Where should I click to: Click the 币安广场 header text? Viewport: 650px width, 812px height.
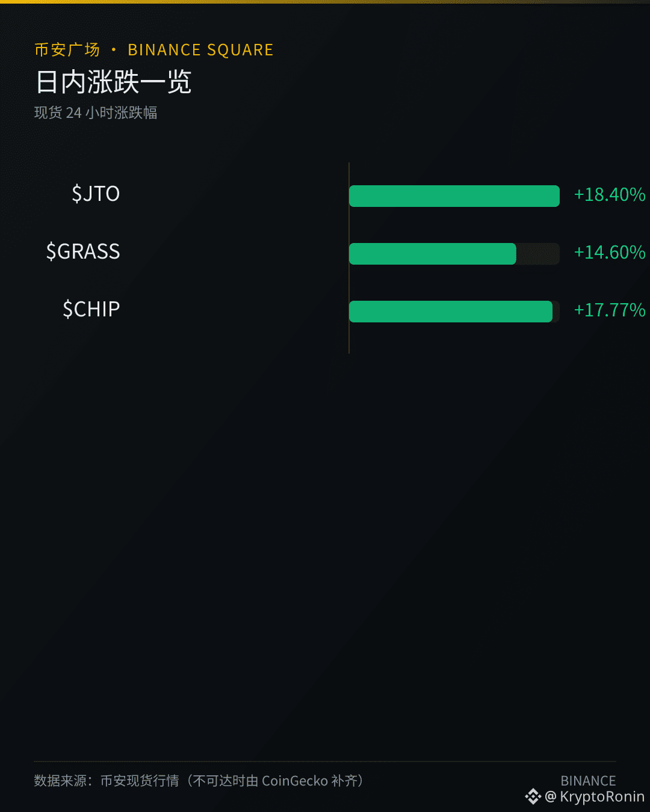(67, 50)
